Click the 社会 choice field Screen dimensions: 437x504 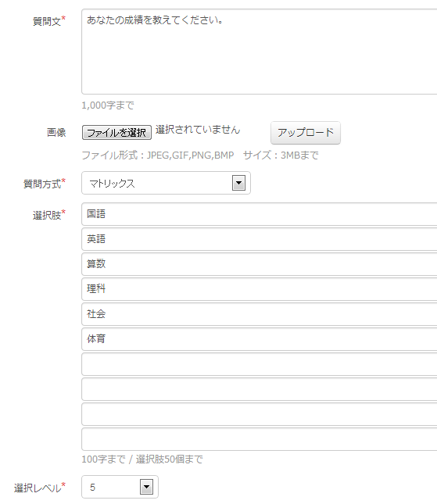click(x=260, y=314)
